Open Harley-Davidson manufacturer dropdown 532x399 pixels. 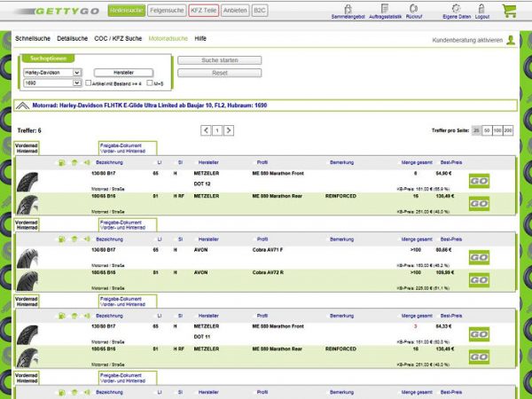tap(52, 73)
